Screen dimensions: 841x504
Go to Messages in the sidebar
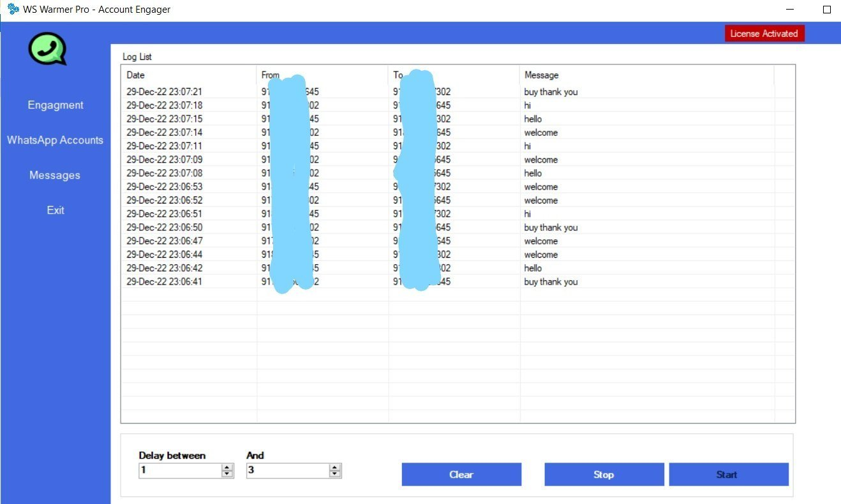(55, 175)
